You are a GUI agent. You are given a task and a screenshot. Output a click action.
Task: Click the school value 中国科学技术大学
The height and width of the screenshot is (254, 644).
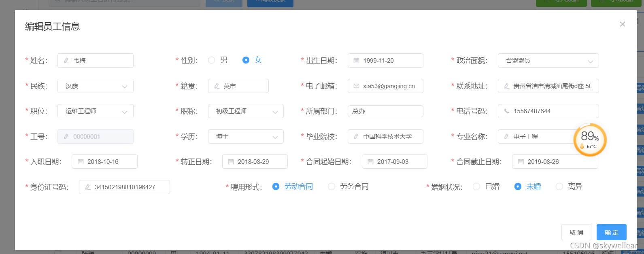coord(387,137)
